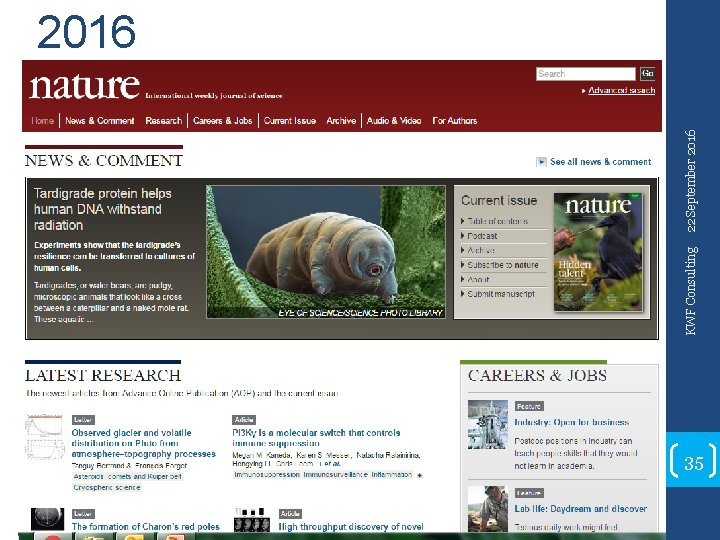Screen dimensions: 720x540
Task: Click the Latest Research section heading
Action: (x=103, y=376)
